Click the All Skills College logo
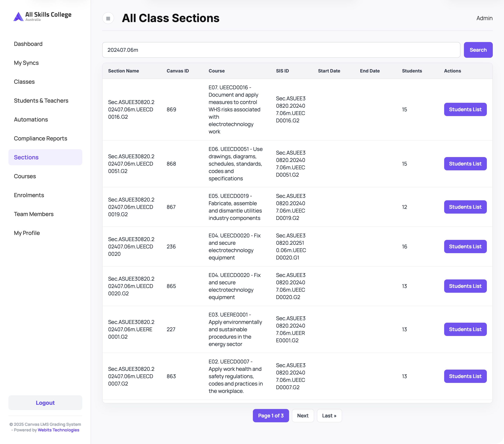This screenshot has height=444, width=504. coord(42,16)
